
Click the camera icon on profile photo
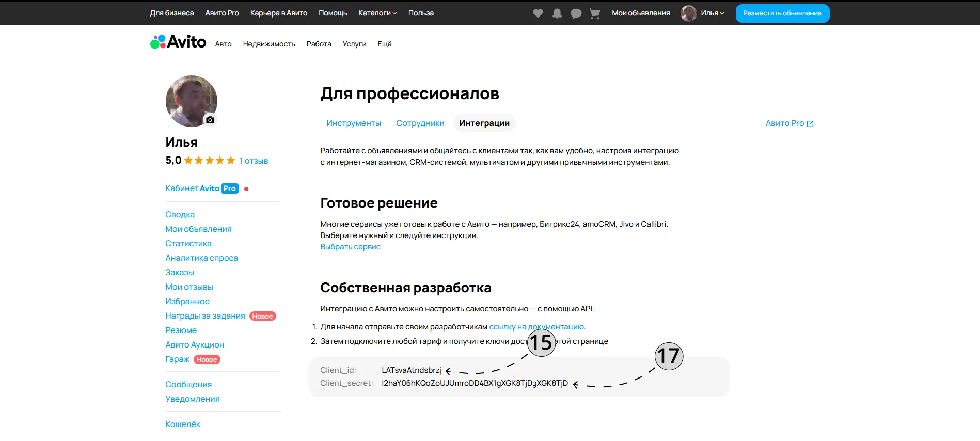pyautogui.click(x=210, y=120)
